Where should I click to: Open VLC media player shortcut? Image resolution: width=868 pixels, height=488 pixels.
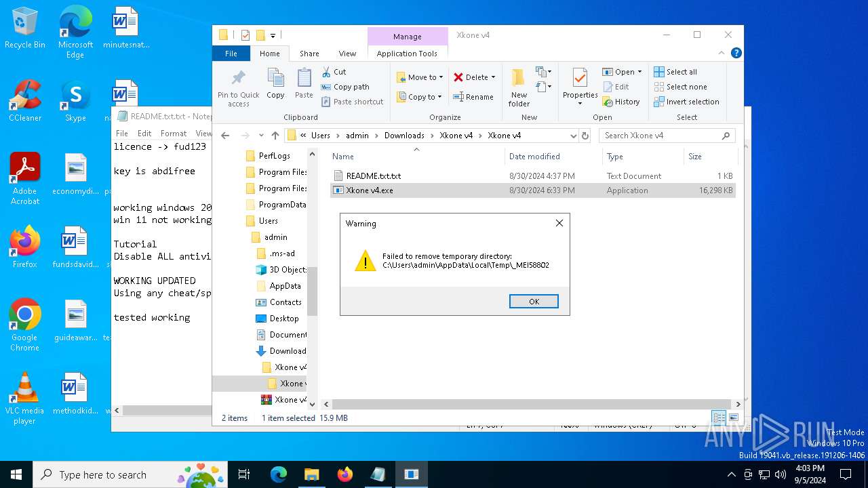[25, 399]
